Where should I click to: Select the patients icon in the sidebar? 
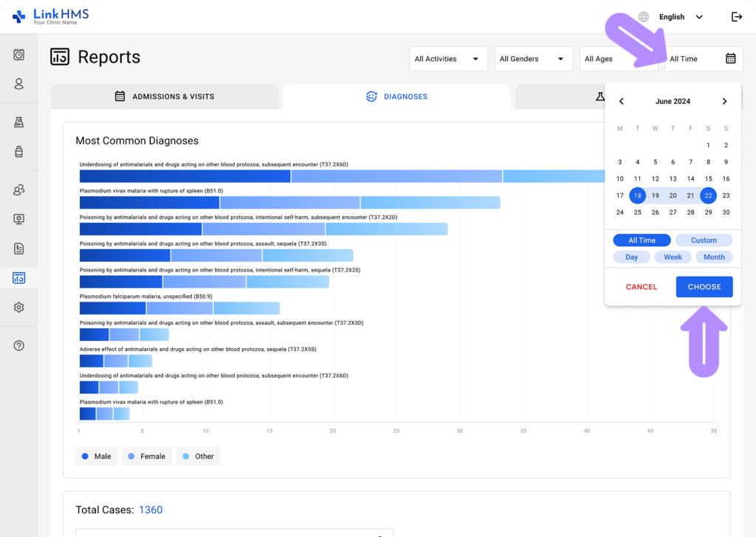pyautogui.click(x=18, y=84)
